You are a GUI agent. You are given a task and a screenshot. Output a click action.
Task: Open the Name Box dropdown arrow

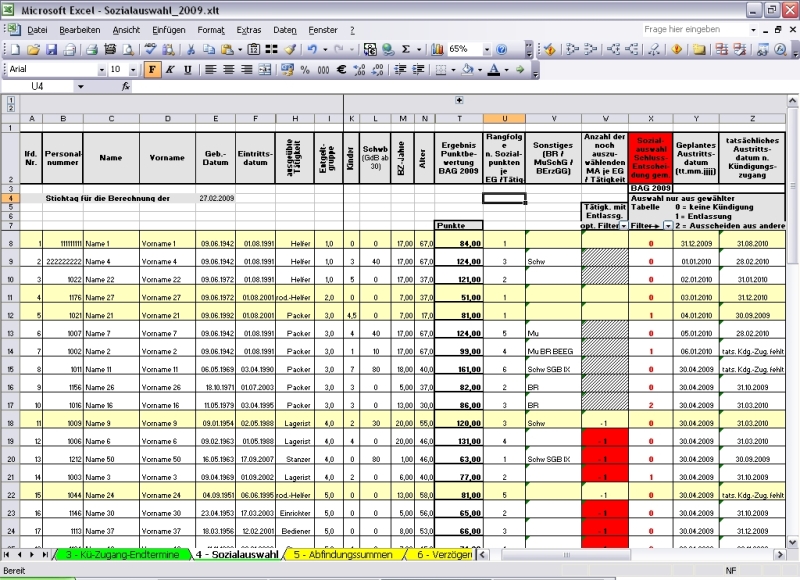[x=81, y=87]
